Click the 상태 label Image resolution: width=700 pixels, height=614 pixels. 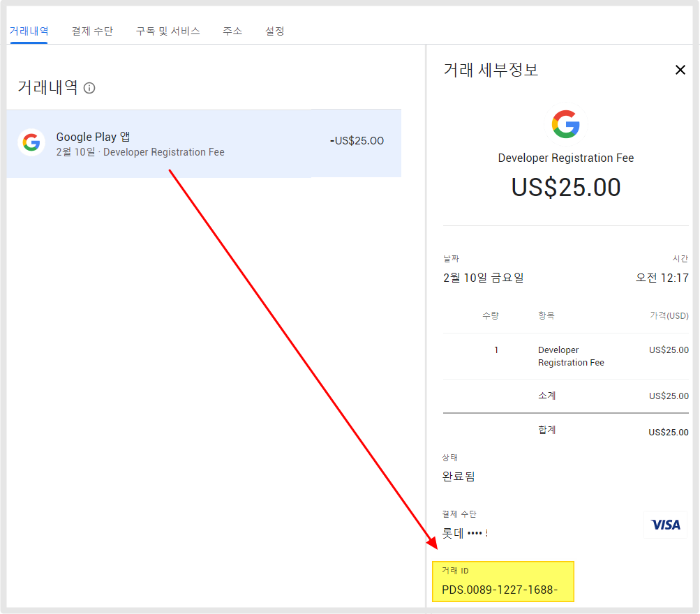[x=449, y=458]
